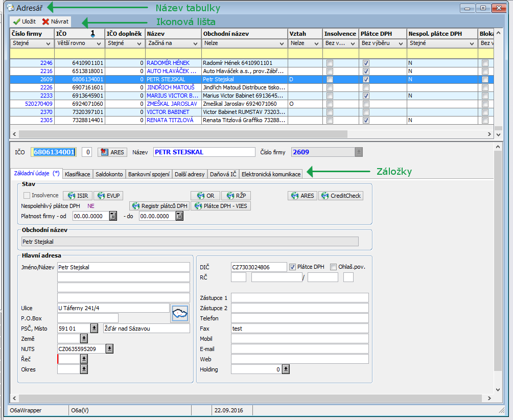Click the Registr plátců DPH button
Viewport: 513px width, 420px height.
coord(159,206)
